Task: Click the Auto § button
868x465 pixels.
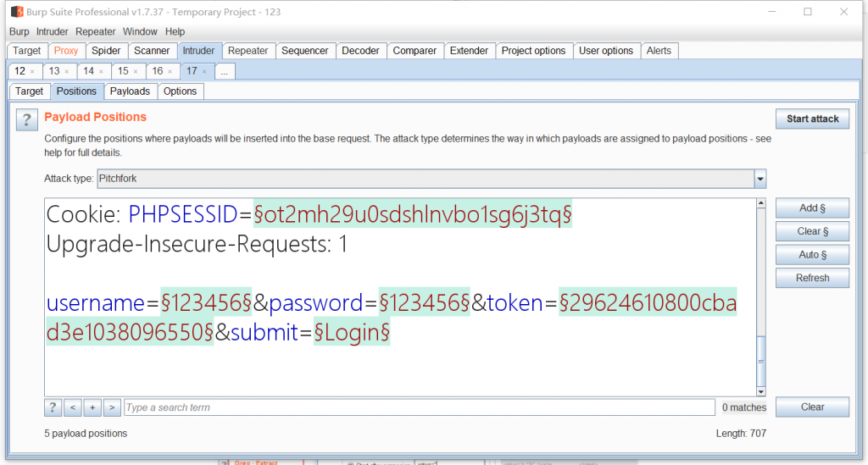Action: click(811, 255)
